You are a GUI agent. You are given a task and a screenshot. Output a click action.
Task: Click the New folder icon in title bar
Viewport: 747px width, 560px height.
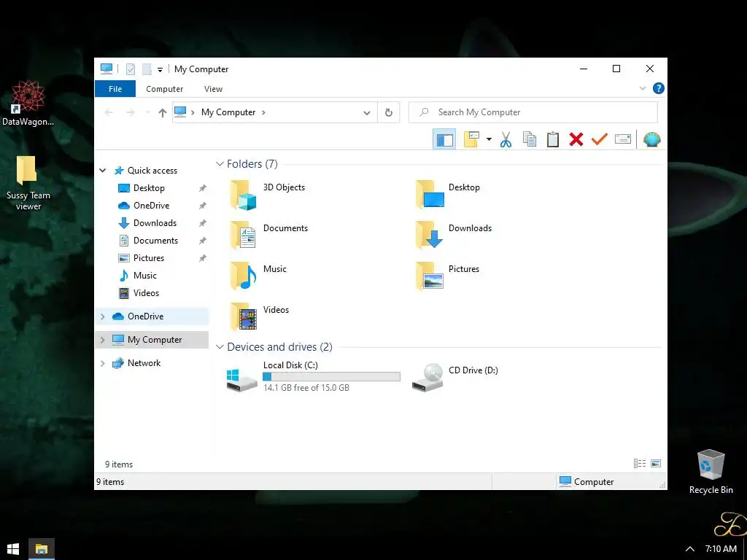(147, 69)
